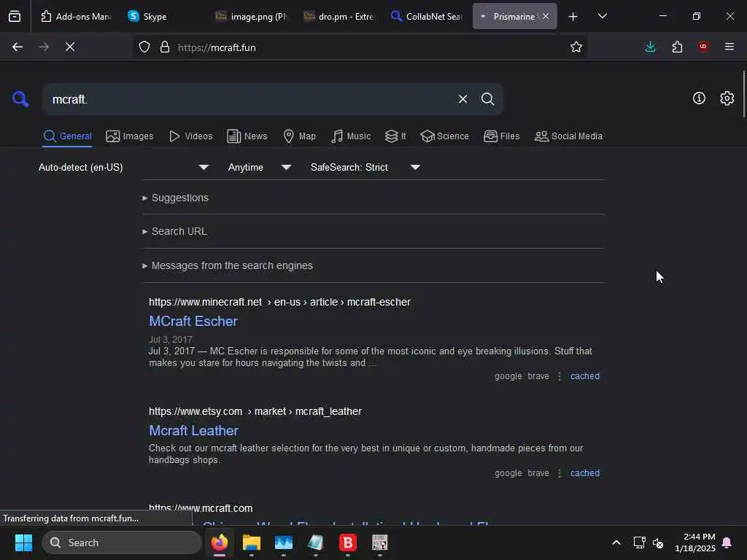Switch to the image.png tab
The width and height of the screenshot is (747, 560).
[x=252, y=17]
